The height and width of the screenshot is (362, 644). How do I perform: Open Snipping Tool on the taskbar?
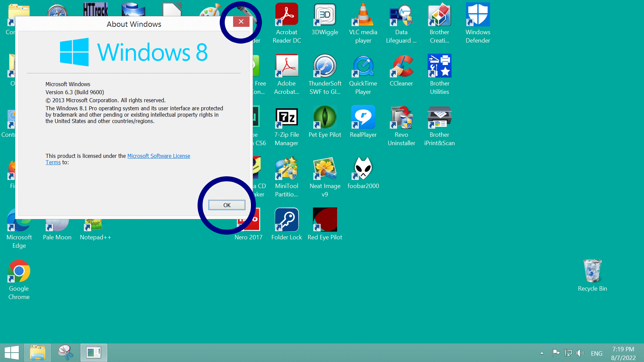point(66,353)
